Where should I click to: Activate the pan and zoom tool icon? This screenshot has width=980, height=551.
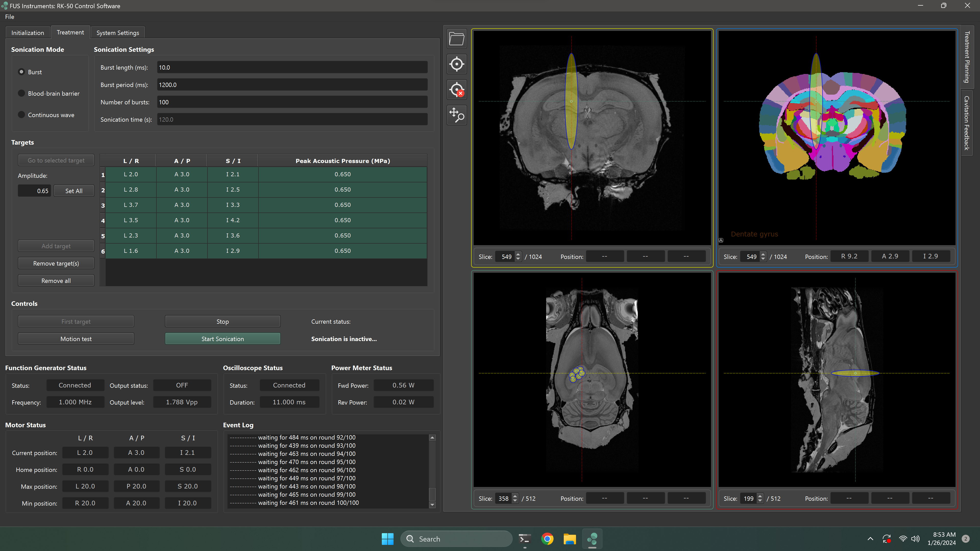click(457, 115)
